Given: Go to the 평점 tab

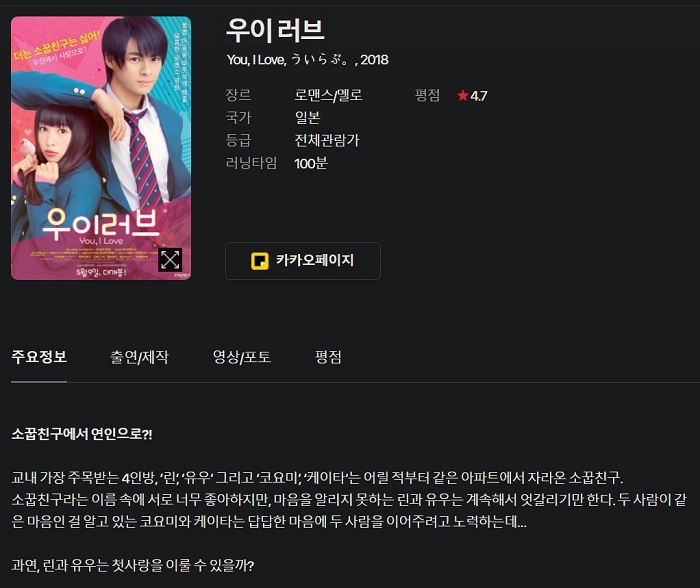Looking at the screenshot, I should [328, 357].
